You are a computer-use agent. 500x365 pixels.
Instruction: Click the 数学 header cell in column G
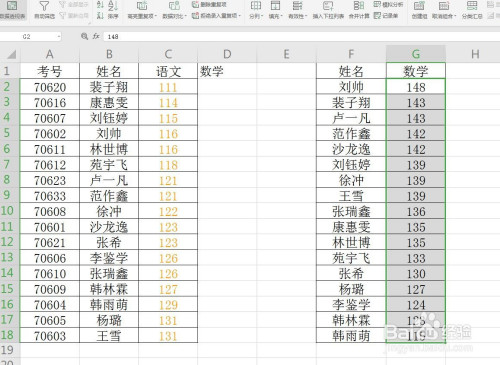pos(416,71)
